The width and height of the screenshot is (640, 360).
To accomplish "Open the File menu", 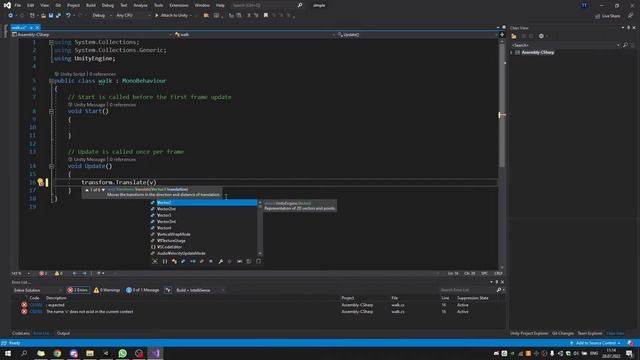I will click(x=18, y=5).
